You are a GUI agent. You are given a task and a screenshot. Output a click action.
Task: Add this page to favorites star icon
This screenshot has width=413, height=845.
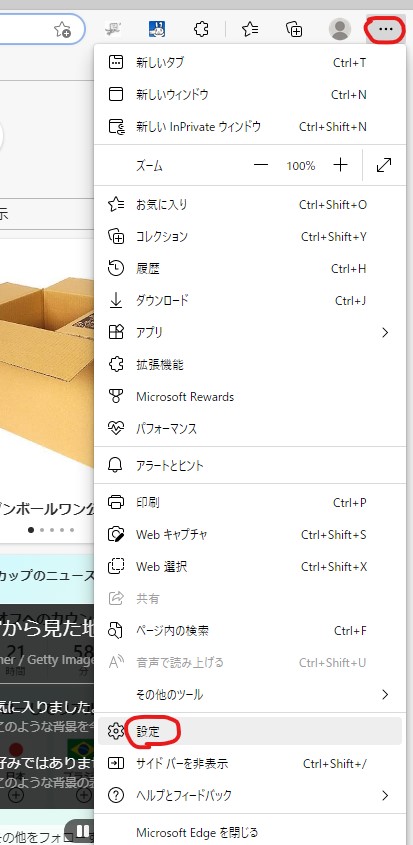pos(63,30)
